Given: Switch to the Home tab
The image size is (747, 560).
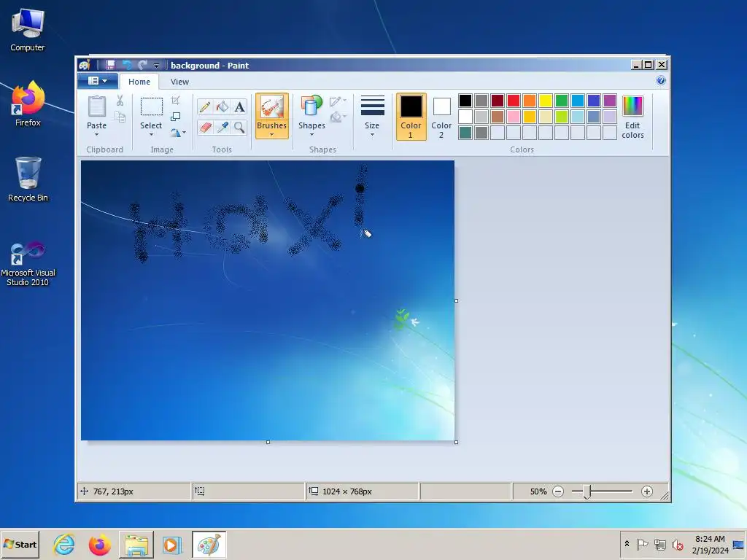Looking at the screenshot, I should [x=139, y=82].
